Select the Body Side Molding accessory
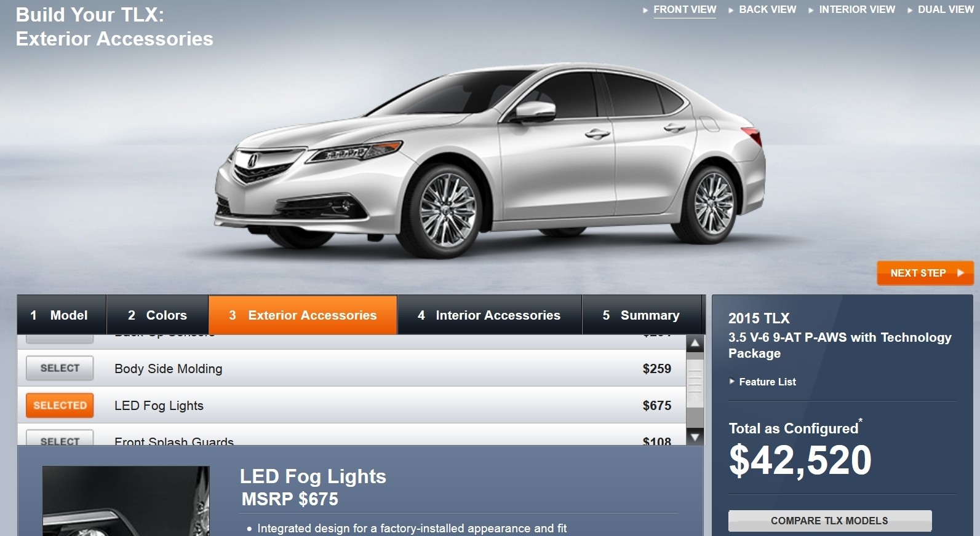Viewport: 980px width, 536px height. (60, 368)
